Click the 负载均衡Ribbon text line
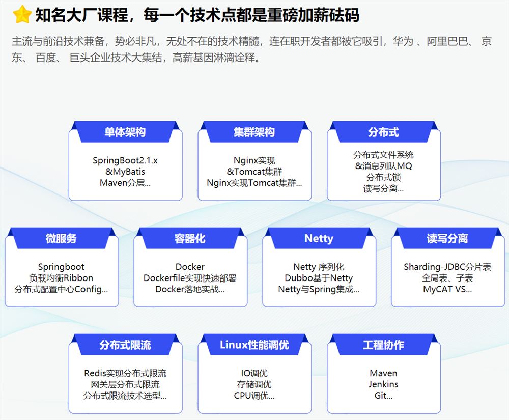The height and width of the screenshot is (420, 509). (x=61, y=278)
